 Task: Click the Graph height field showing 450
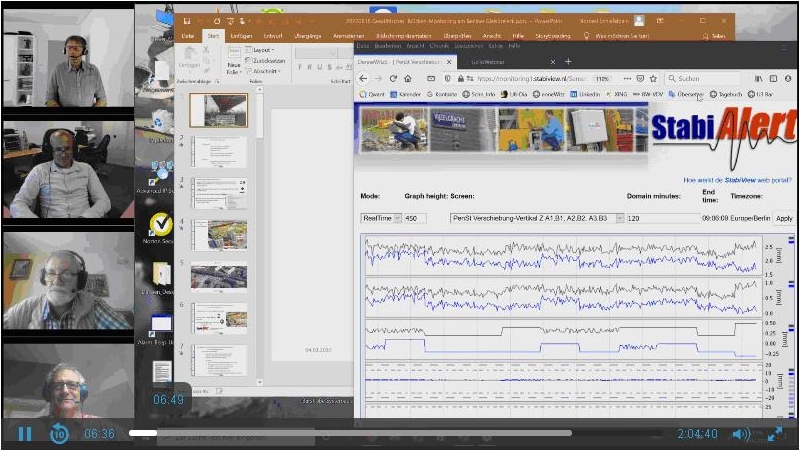(415, 218)
